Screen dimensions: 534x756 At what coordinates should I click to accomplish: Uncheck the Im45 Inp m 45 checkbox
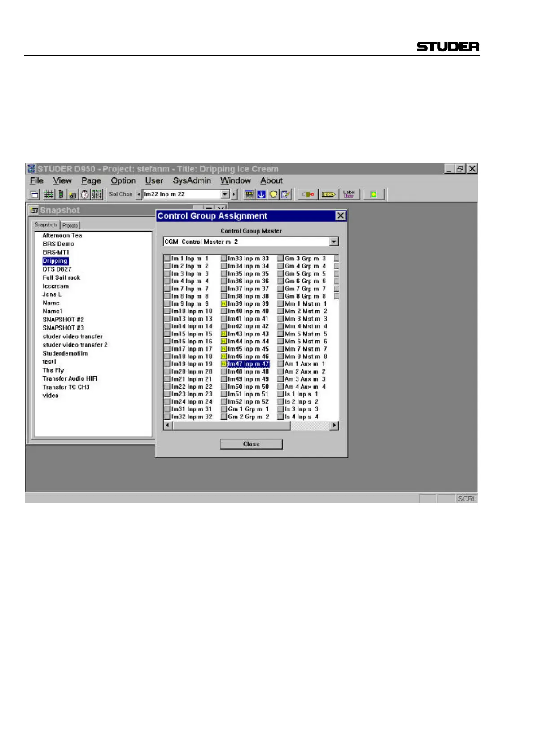(x=224, y=349)
